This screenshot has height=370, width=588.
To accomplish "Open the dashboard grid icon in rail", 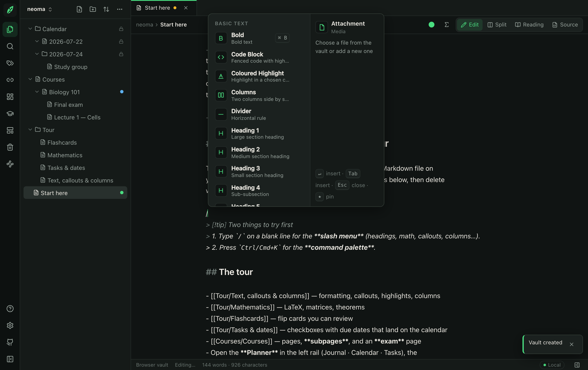I will (x=10, y=97).
